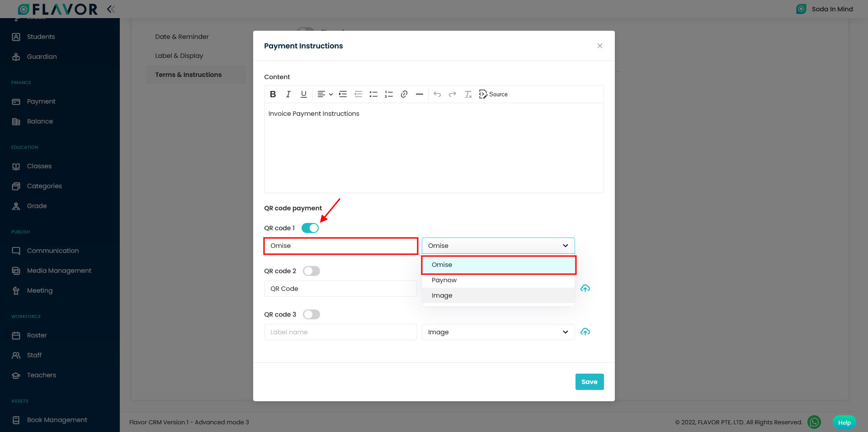This screenshot has width=868, height=432.
Task: Click the QR code 2 label field
Action: [341, 289]
